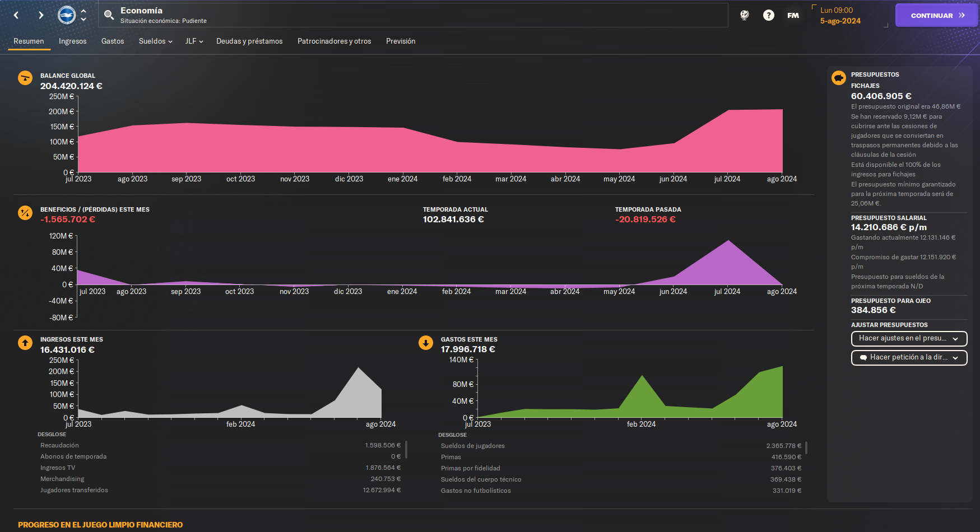The height and width of the screenshot is (532, 980).
Task: Click the Gastos no futbolísticos row
Action: tap(621, 491)
